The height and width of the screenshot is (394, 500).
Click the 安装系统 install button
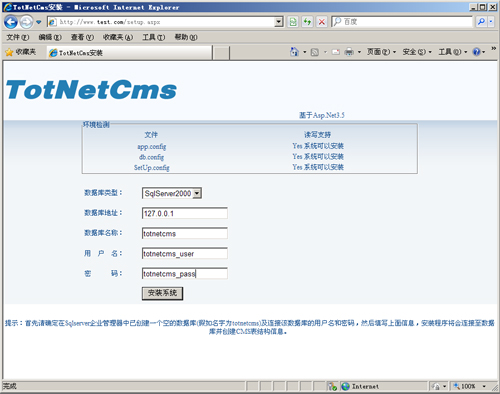click(x=162, y=293)
